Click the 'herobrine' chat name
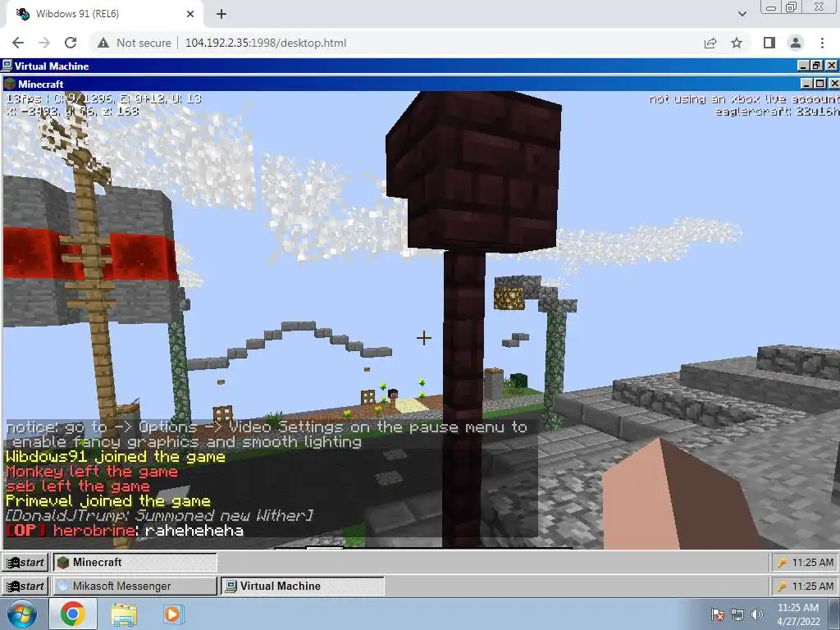 tap(94, 531)
